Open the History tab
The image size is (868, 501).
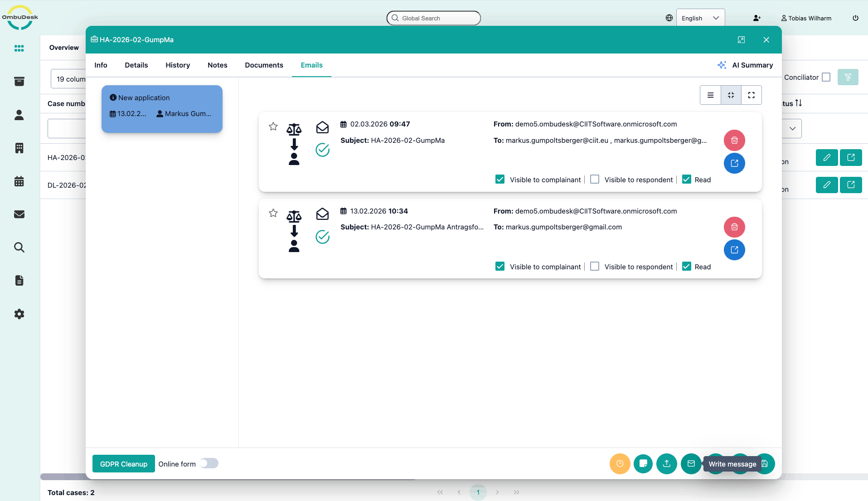coord(178,65)
